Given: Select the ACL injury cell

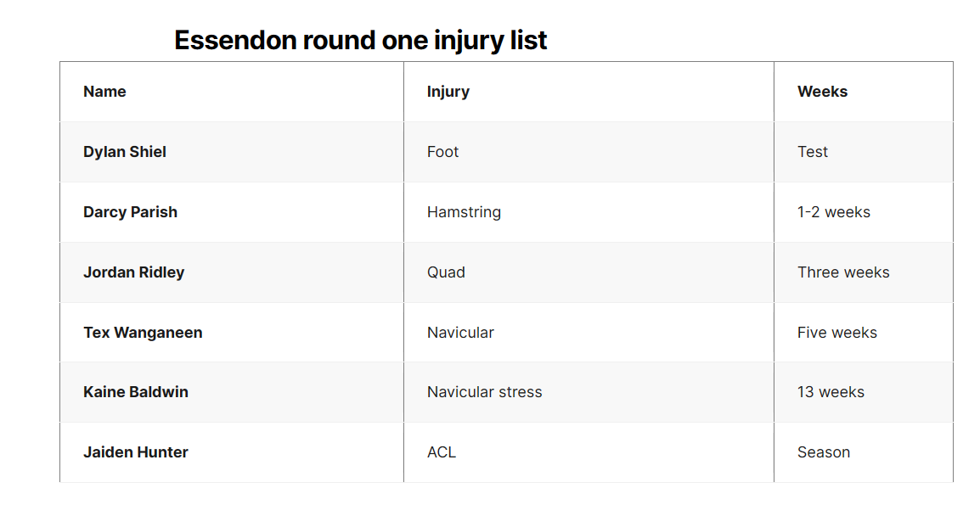Looking at the screenshot, I should click(x=589, y=452).
